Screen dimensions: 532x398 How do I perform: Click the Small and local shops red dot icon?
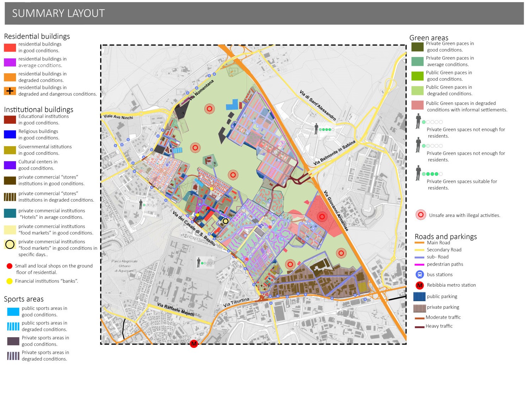pos(9,266)
